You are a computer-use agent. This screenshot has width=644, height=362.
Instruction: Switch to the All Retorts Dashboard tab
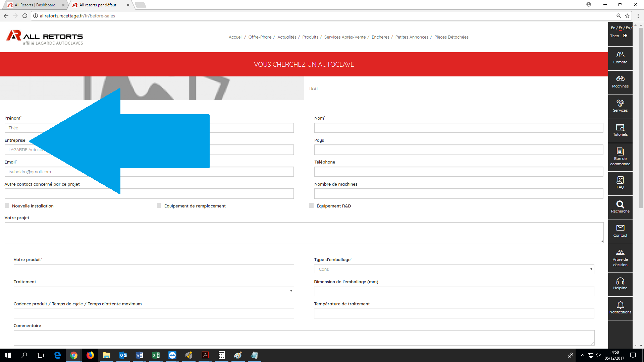[x=35, y=5]
